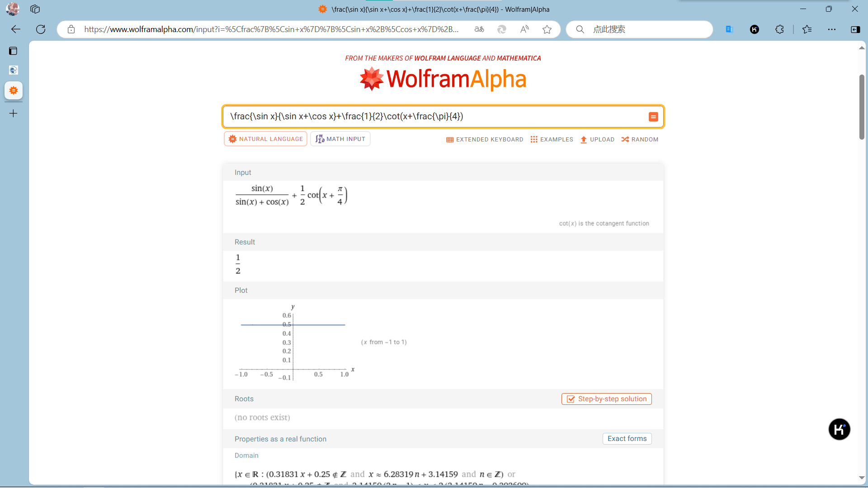Select the WolframAlpha vertical tab

pyautogui.click(x=14, y=90)
